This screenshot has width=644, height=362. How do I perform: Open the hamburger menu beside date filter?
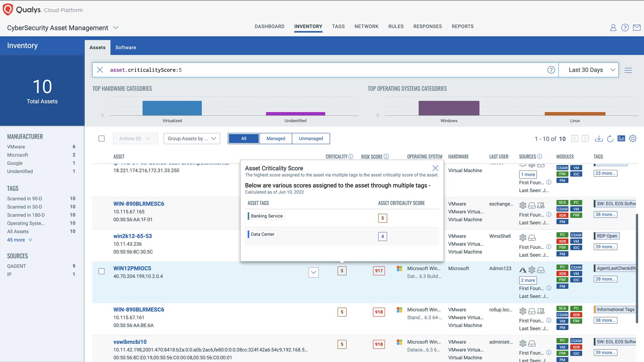point(628,70)
